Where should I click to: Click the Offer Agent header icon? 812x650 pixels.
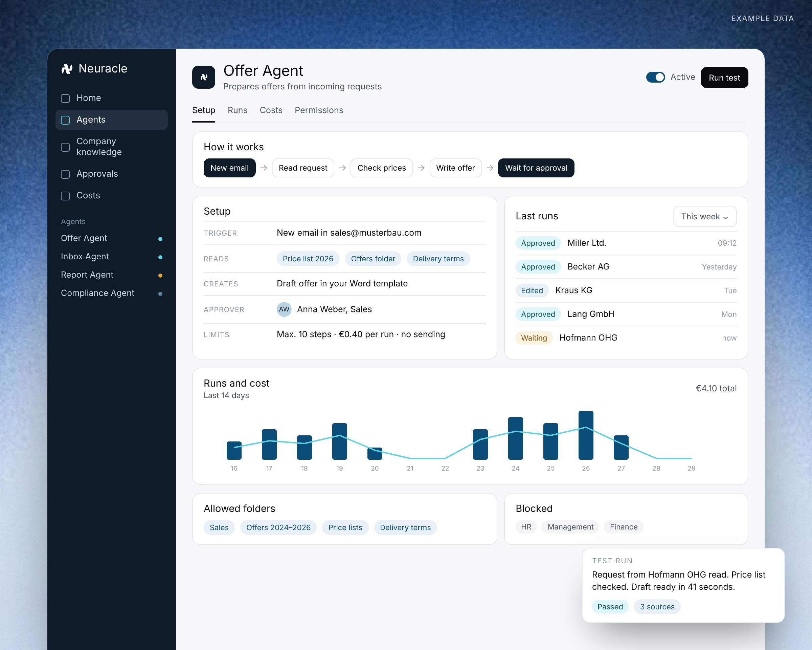pos(203,77)
